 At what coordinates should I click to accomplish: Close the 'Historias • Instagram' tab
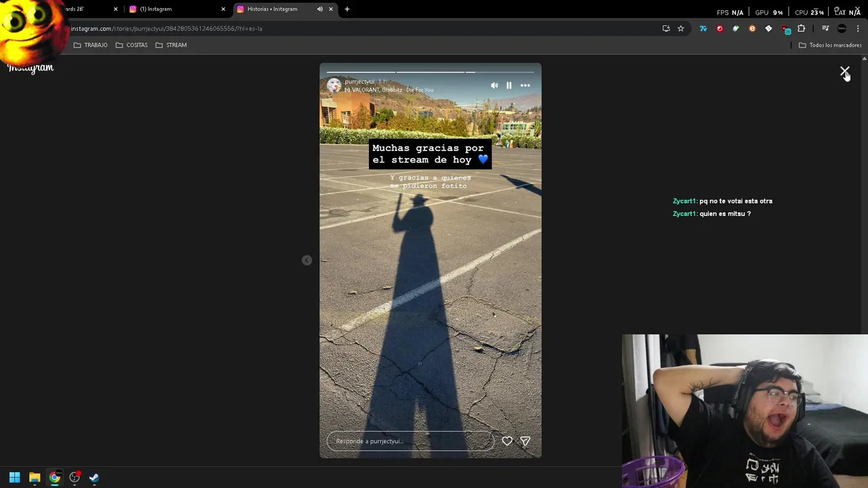pyautogui.click(x=331, y=9)
